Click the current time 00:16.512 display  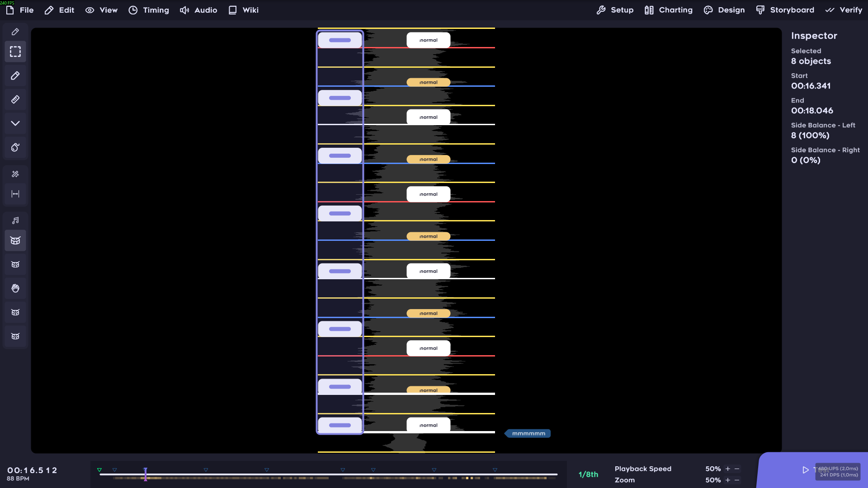(x=33, y=470)
